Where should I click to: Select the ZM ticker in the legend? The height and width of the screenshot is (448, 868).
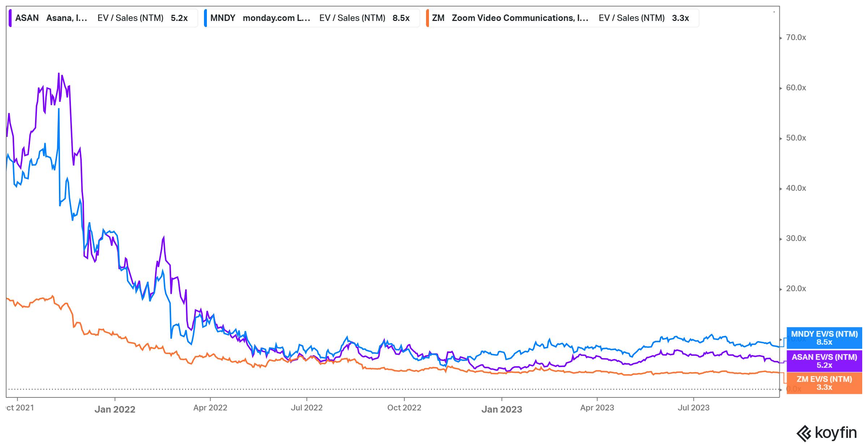(x=438, y=18)
